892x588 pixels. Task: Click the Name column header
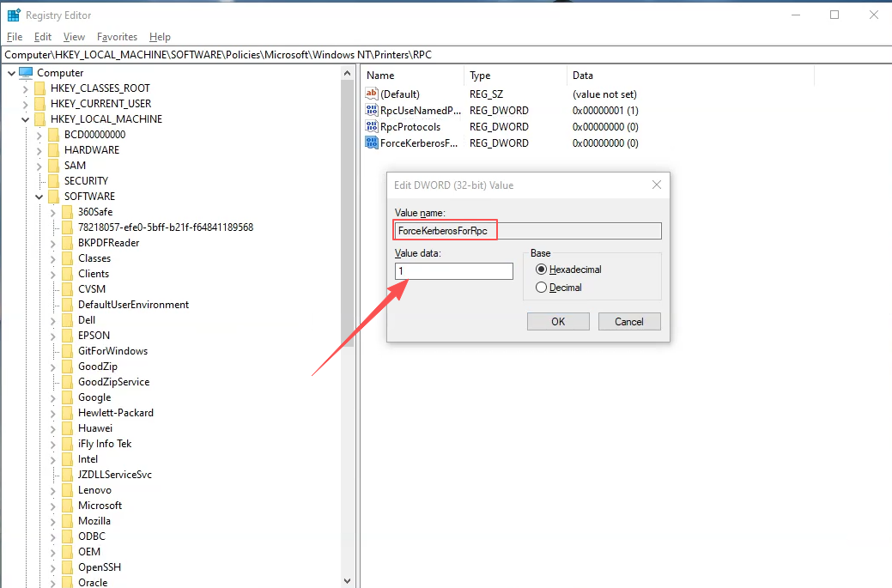tap(413, 75)
